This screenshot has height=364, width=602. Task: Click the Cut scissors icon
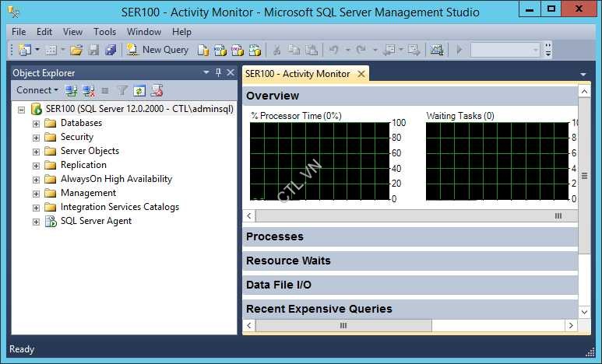pyautogui.click(x=276, y=50)
